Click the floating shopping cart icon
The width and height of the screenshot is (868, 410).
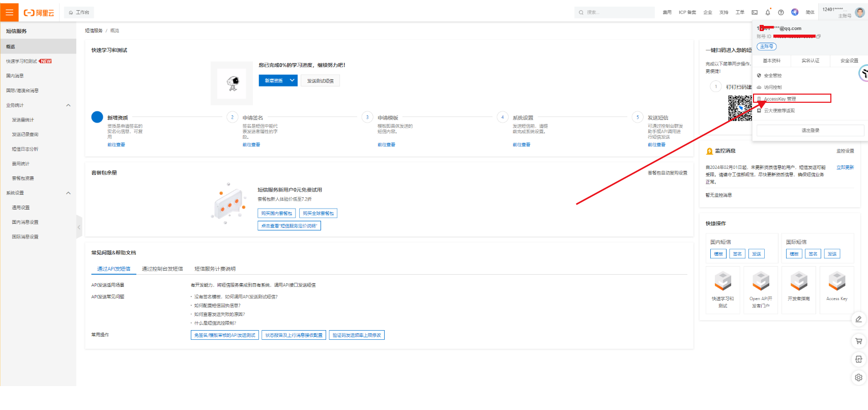coord(858,341)
